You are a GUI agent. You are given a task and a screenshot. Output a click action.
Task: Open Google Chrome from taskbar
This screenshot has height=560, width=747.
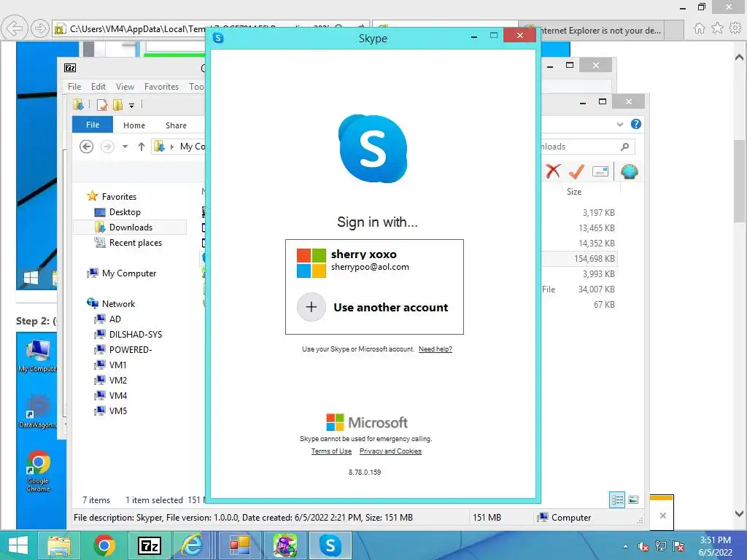tap(104, 545)
